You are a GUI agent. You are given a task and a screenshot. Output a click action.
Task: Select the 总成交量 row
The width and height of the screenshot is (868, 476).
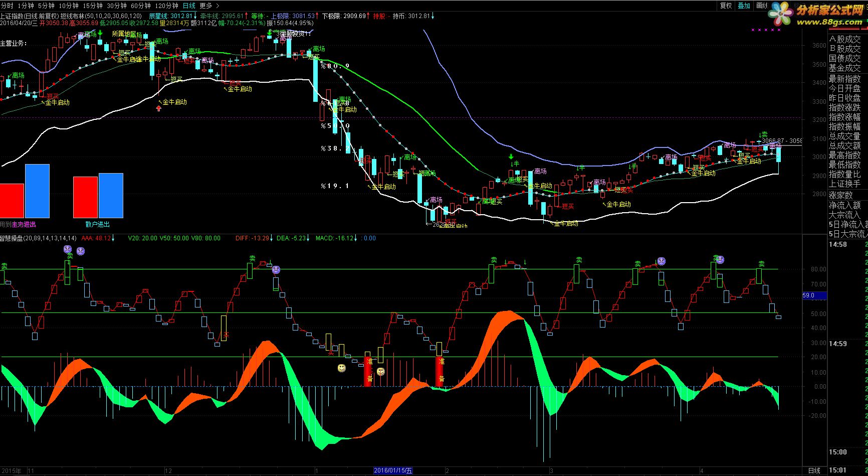coord(845,136)
